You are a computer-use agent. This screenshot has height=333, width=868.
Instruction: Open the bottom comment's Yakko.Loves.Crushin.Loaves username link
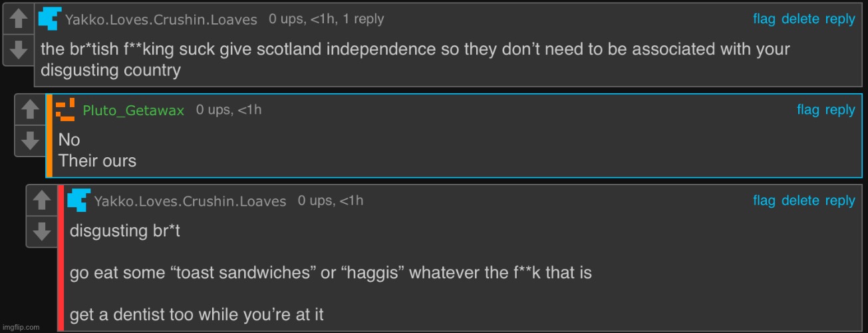coord(190,201)
